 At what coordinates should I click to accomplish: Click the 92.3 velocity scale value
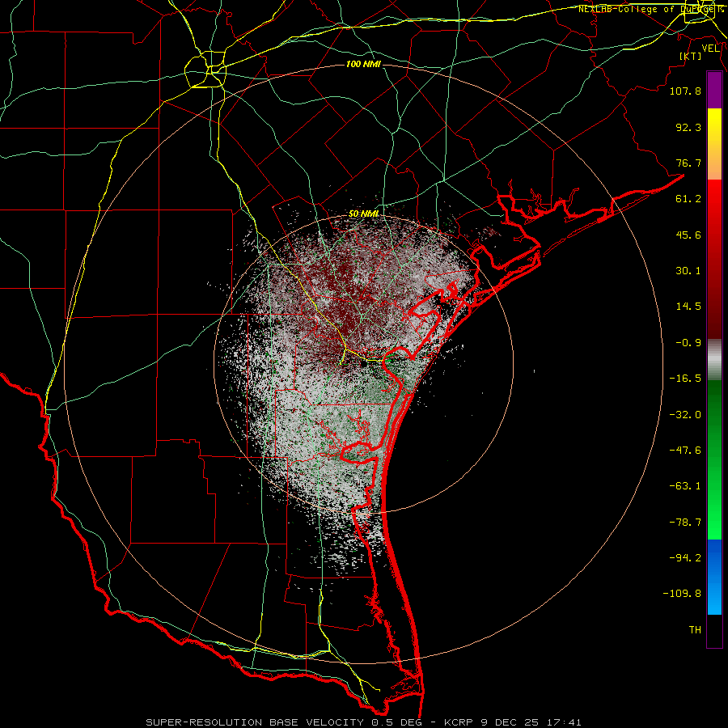click(x=688, y=127)
